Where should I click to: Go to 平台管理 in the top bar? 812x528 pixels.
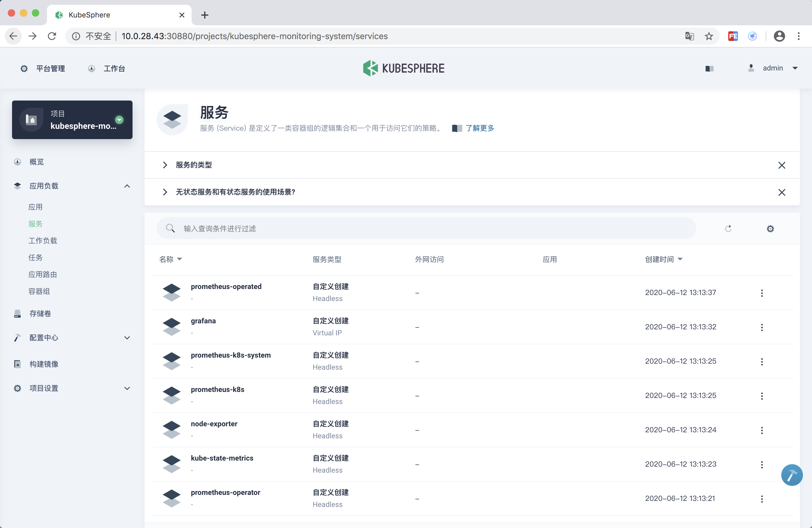tap(50, 69)
